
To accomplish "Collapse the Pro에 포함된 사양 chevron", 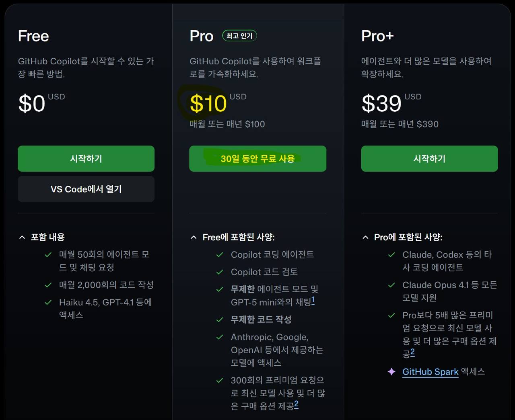I will [x=365, y=238].
